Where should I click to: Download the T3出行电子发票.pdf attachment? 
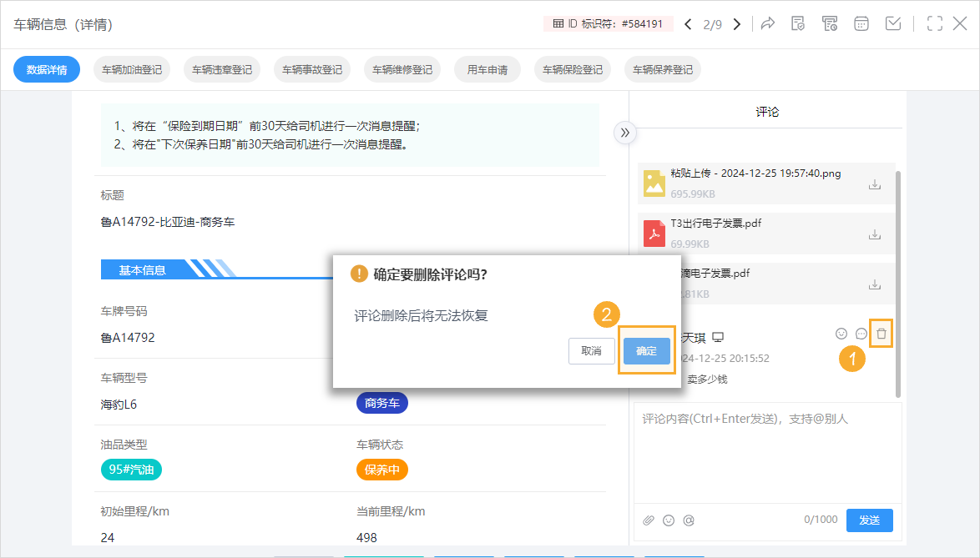pyautogui.click(x=874, y=234)
